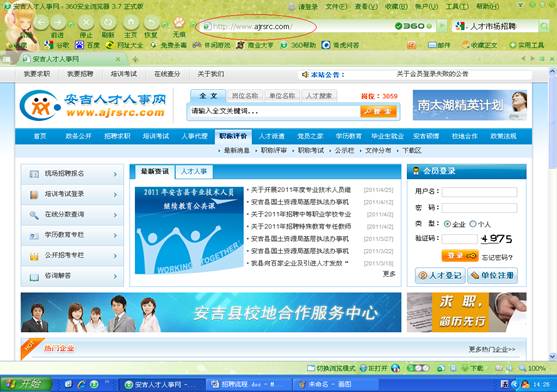Click the magnifier button in the browser search box
The height and width of the screenshot is (392, 557).
pyautogui.click(x=544, y=26)
